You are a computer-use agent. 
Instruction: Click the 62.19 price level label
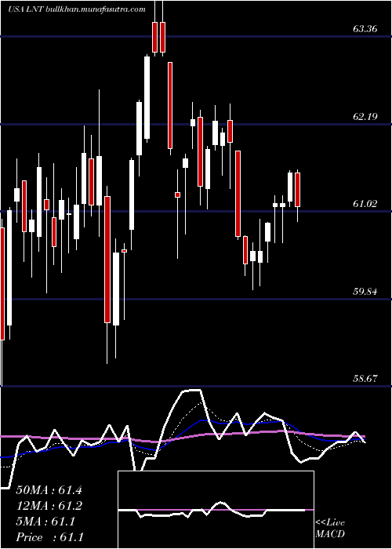click(365, 116)
